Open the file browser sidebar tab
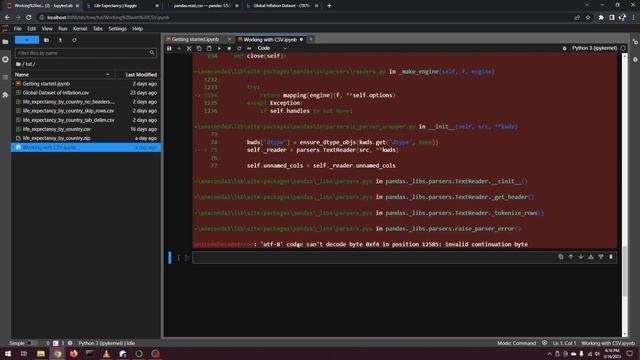Image resolution: width=640 pixels, height=360 pixels. (5, 42)
